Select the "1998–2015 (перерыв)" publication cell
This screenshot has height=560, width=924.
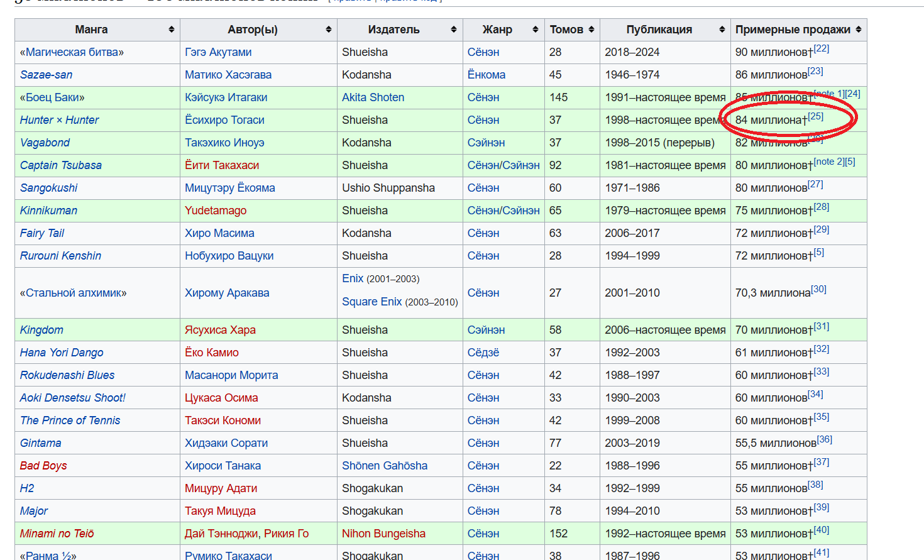click(x=660, y=143)
